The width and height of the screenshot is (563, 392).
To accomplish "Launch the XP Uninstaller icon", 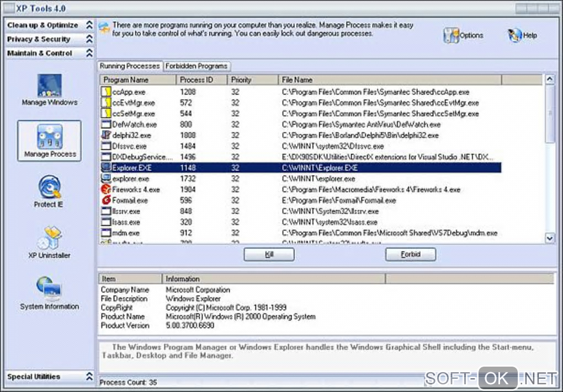I will coord(50,238).
